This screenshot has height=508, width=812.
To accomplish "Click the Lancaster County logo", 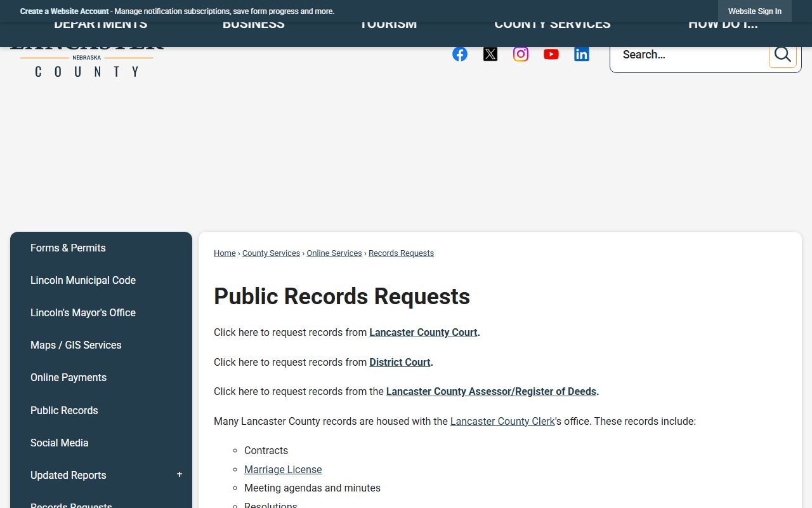I will (x=86, y=62).
